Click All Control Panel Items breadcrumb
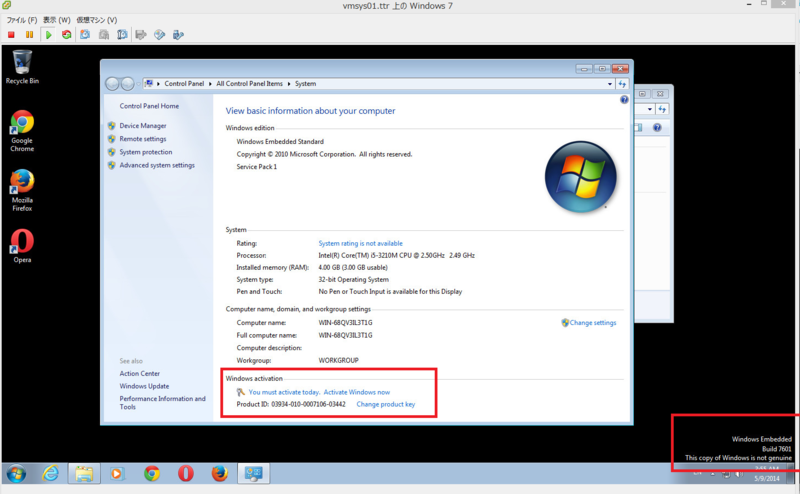Image resolution: width=800 pixels, height=494 pixels. 249,84
